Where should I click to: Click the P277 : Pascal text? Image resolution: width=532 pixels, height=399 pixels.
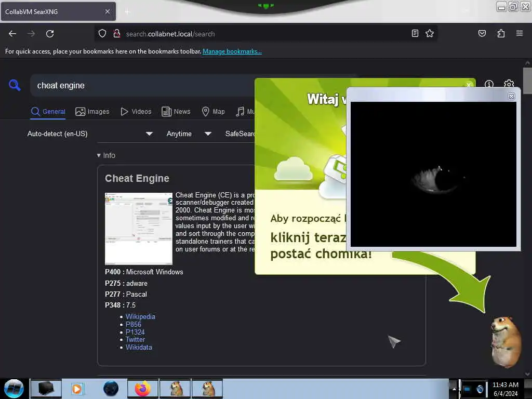(126, 294)
